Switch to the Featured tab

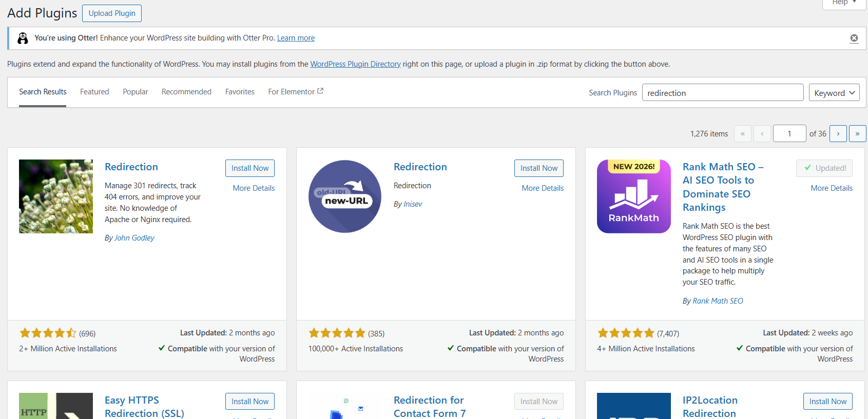(x=94, y=92)
